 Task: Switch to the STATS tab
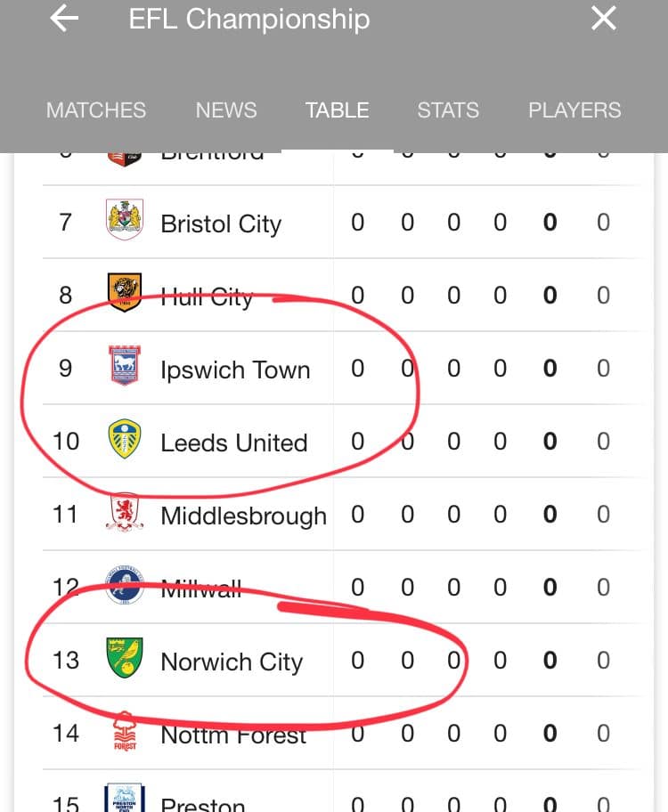click(x=448, y=110)
